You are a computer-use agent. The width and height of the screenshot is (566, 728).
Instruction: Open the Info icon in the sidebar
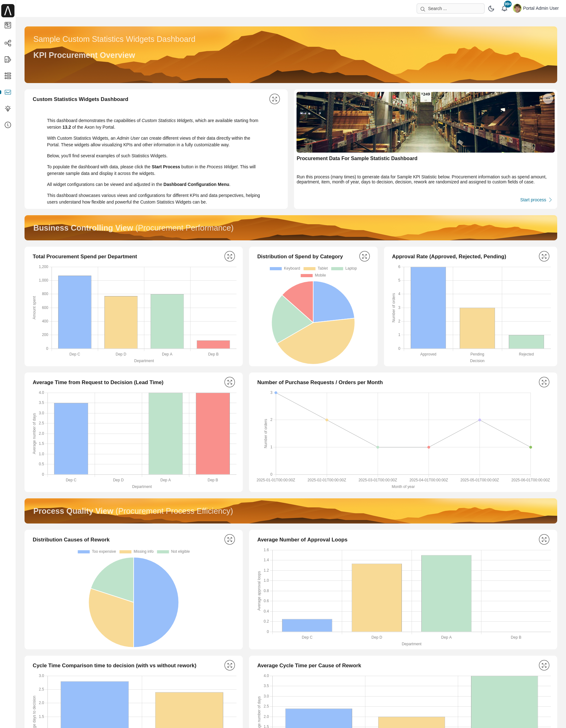(x=8, y=125)
